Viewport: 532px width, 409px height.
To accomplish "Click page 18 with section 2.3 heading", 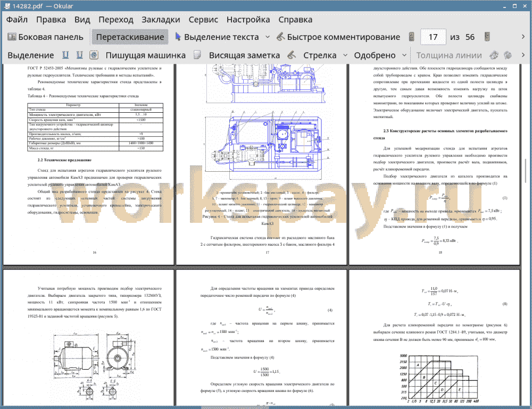I will [x=435, y=164].
